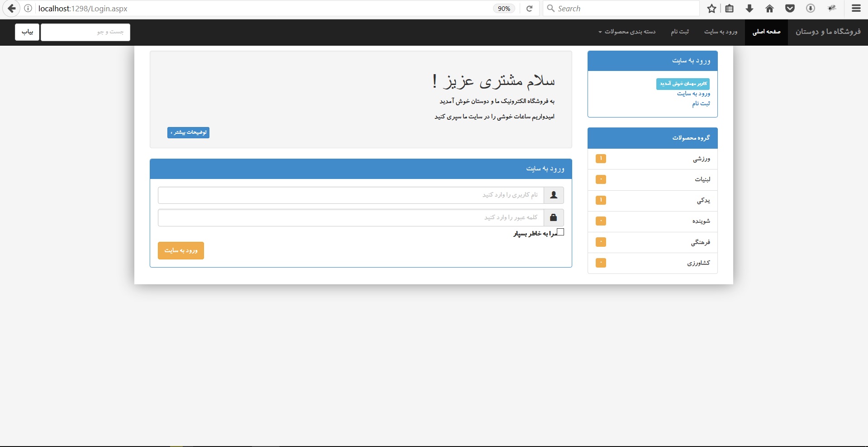Click the 'سلام مشتری عزیز !' heading
This screenshot has height=447, width=868.
point(493,81)
